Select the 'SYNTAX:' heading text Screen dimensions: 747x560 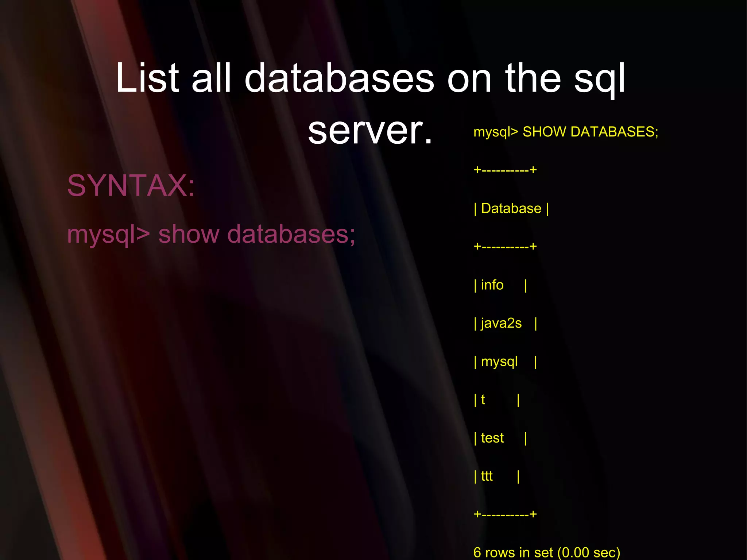131,186
